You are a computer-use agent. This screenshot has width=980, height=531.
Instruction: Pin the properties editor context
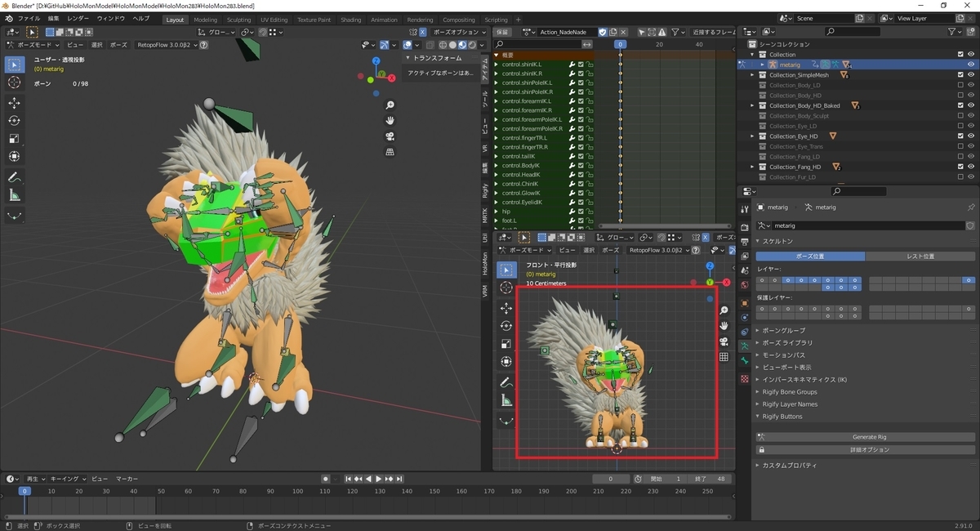pyautogui.click(x=970, y=207)
